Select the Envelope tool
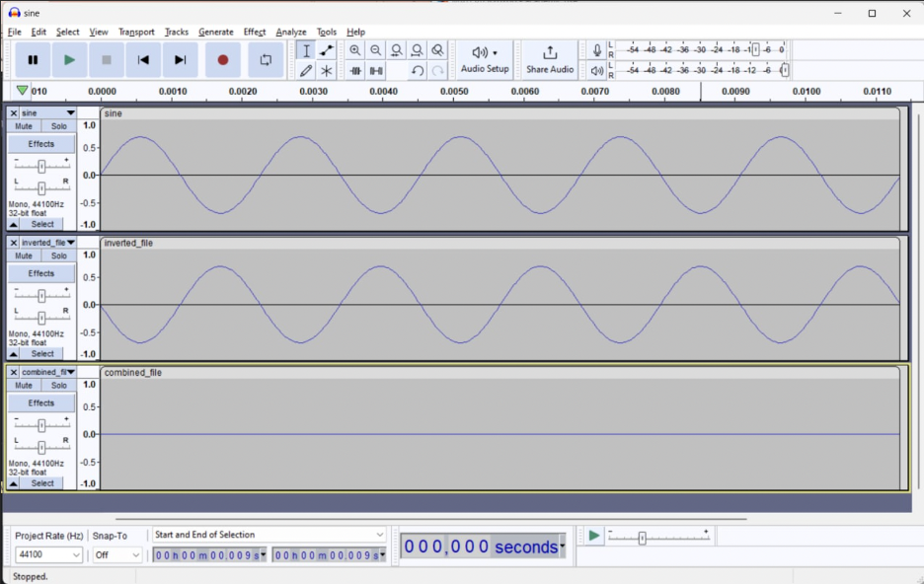The image size is (924, 584). [327, 50]
